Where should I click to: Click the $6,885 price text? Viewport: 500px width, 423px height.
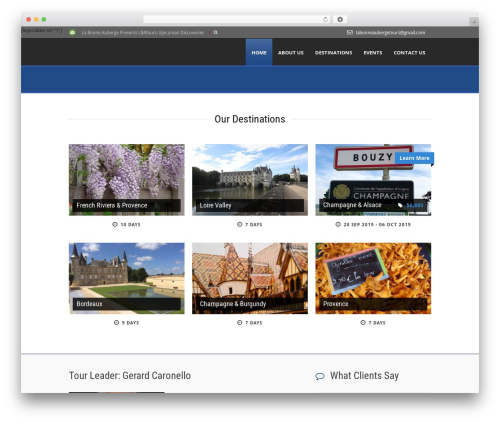(x=415, y=205)
